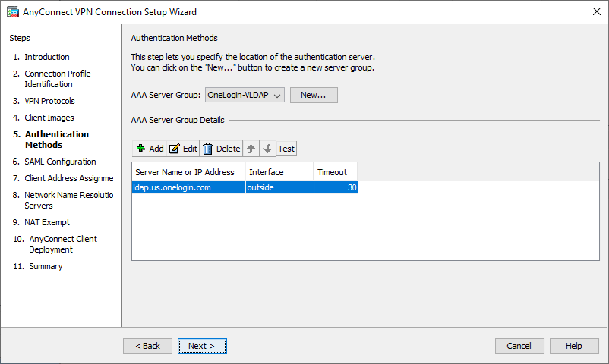
Task: Select step 7 Client Address Assignment
Action: (x=63, y=178)
